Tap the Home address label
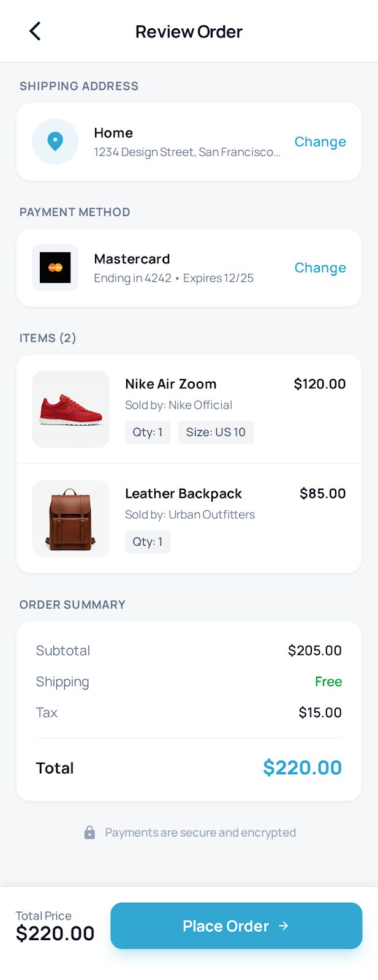The height and width of the screenshot is (980, 378). [x=113, y=132]
